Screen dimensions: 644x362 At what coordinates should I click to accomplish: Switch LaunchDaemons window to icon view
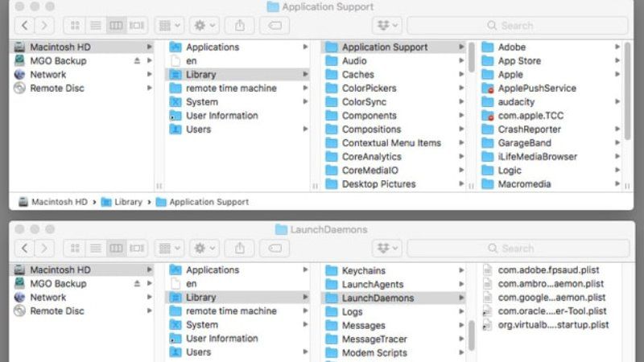(x=75, y=249)
